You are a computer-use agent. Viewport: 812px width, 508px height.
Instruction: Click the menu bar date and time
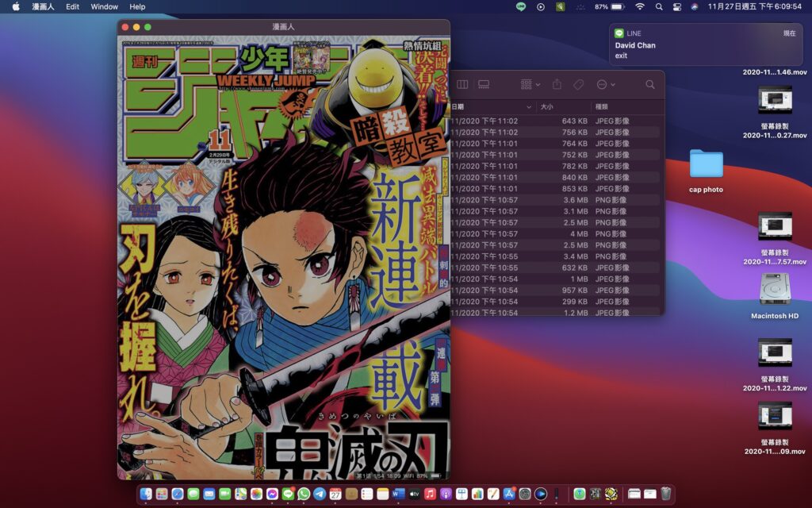pos(755,6)
